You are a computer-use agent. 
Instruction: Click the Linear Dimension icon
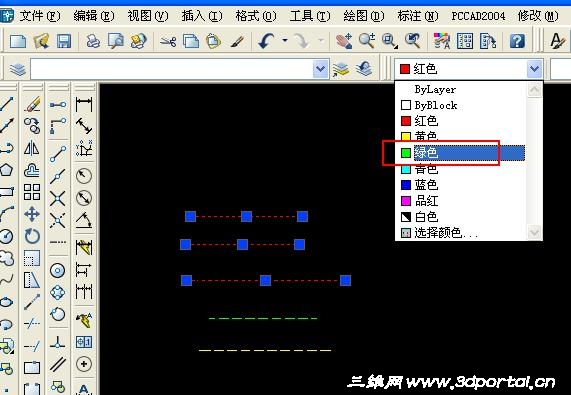[84, 104]
